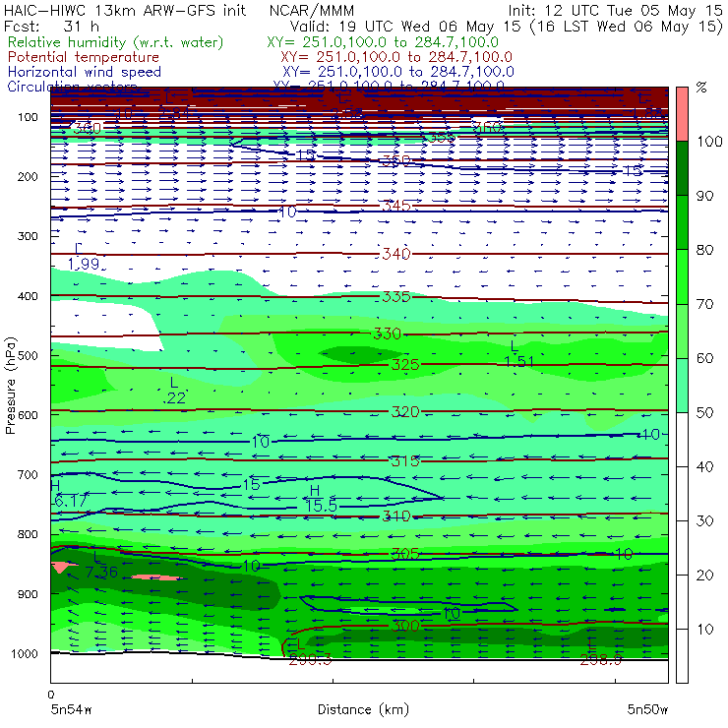728x728 pixels.
Task: Click the red '345' isentrope contour label
Action: pos(396,206)
